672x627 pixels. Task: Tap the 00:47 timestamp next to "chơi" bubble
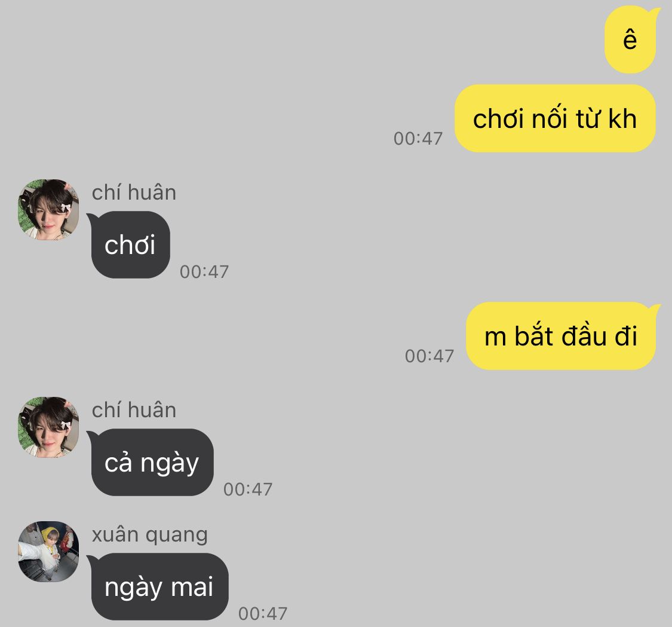[204, 272]
